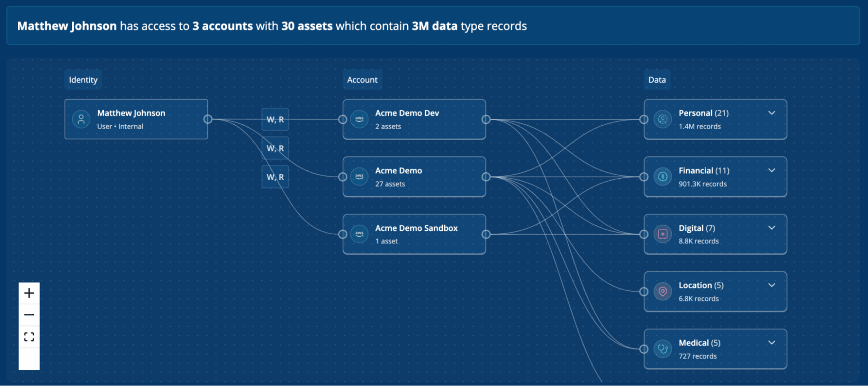Click the '6.8K records' text
The height and width of the screenshot is (386, 868).
[x=699, y=299]
